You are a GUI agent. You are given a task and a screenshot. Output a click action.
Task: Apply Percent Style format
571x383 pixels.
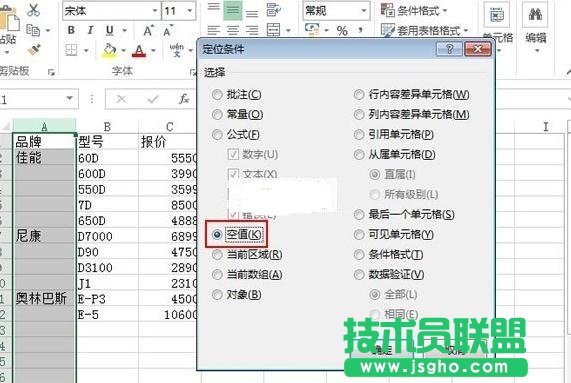[342, 31]
